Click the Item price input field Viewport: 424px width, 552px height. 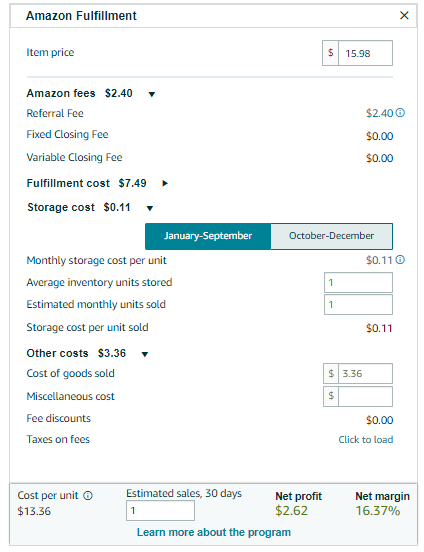365,53
